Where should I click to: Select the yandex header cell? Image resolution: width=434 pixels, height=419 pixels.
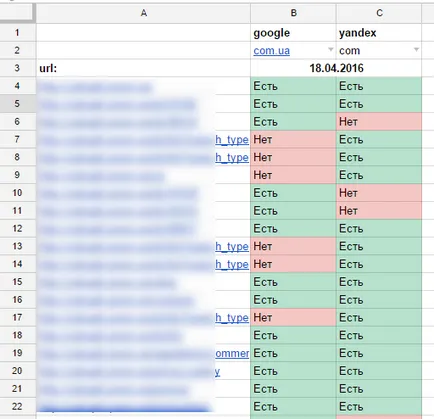click(379, 33)
